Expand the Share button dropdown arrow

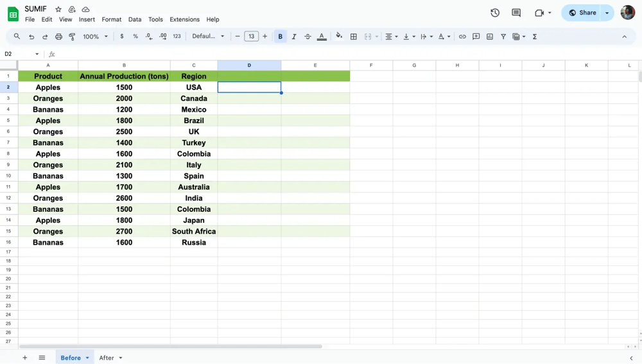(x=607, y=13)
